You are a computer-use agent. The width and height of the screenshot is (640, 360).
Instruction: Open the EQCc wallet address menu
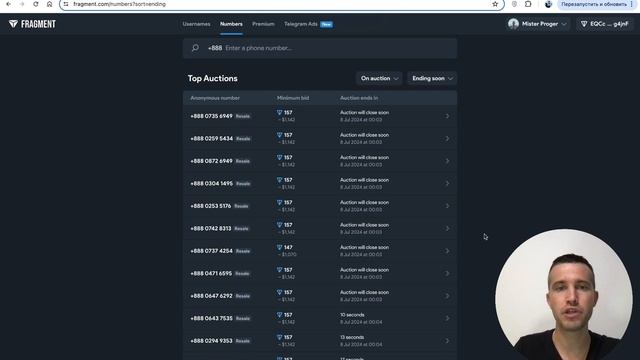click(605, 24)
